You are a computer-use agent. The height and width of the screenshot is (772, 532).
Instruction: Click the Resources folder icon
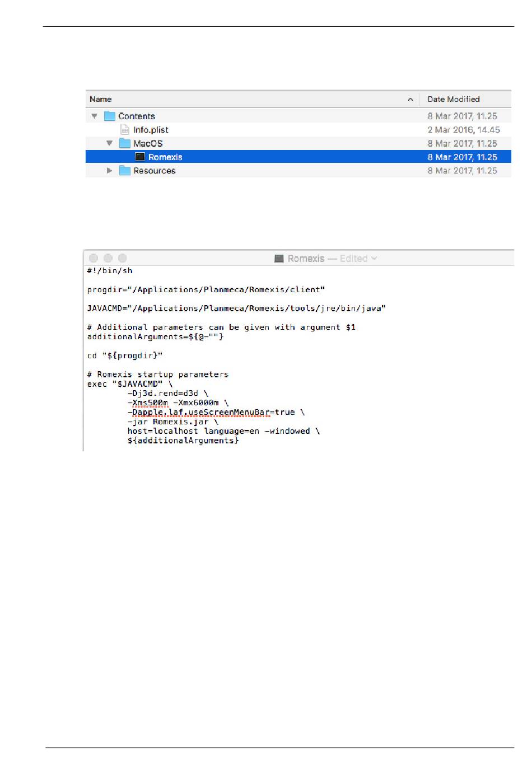(x=125, y=171)
